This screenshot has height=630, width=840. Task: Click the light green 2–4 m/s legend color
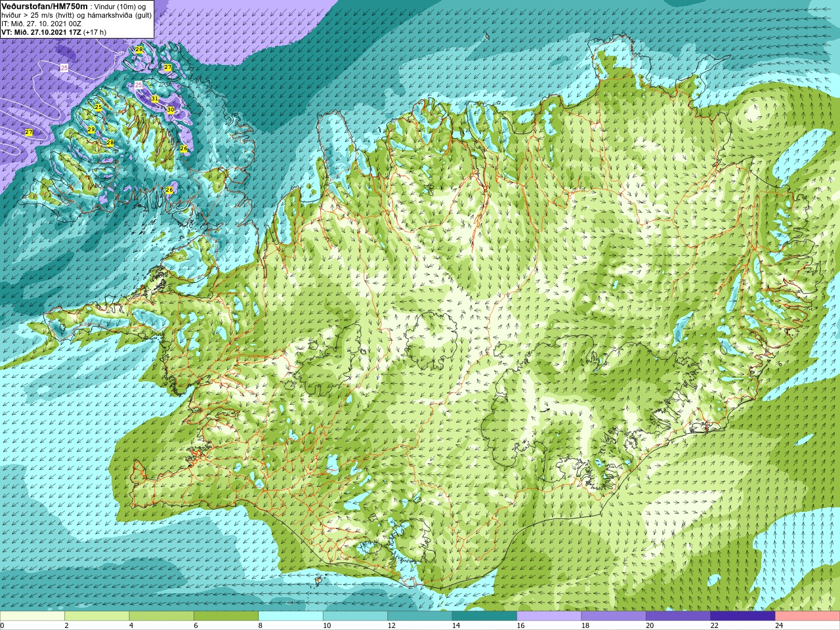[x=96, y=616]
